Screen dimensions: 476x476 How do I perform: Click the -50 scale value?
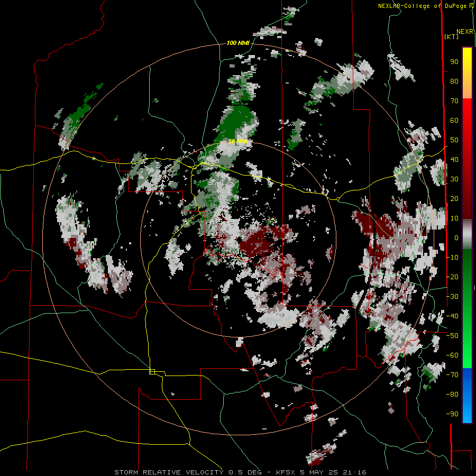pyautogui.click(x=452, y=336)
